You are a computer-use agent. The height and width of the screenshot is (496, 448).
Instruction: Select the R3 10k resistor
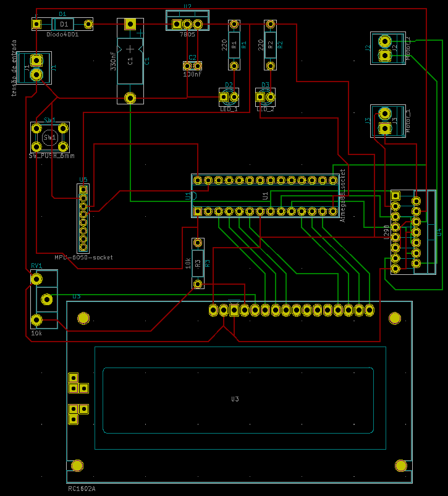(198, 263)
